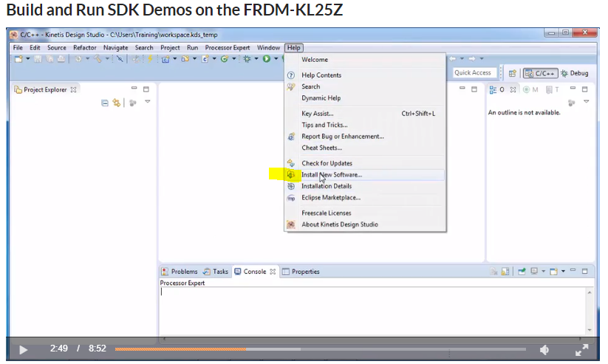The image size is (608, 364).
Task: Click the Open Perspective icon
Action: coord(512,73)
